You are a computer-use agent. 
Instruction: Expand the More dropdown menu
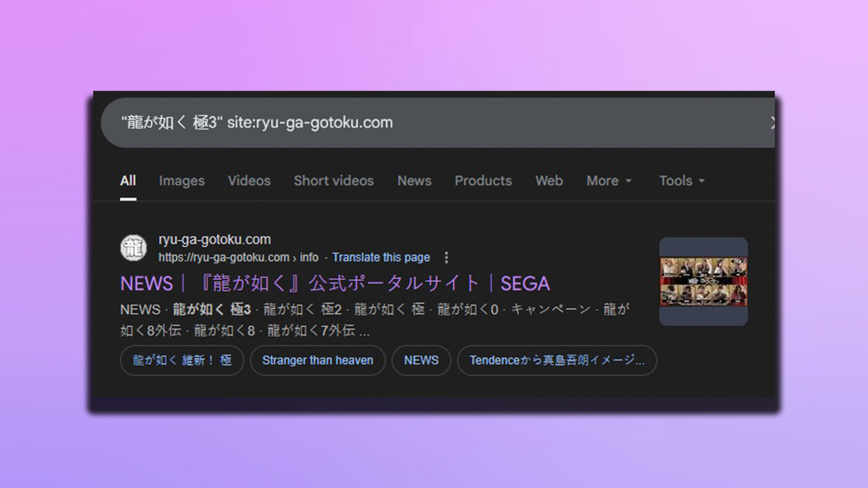(609, 181)
